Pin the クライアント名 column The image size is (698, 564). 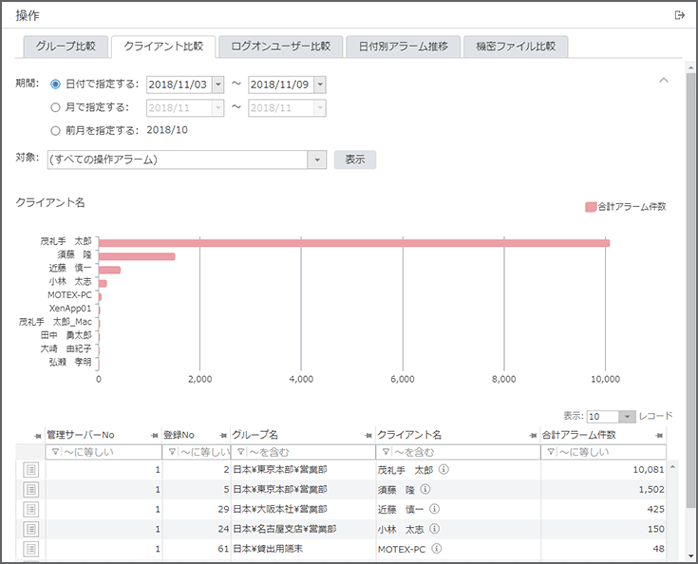(533, 435)
